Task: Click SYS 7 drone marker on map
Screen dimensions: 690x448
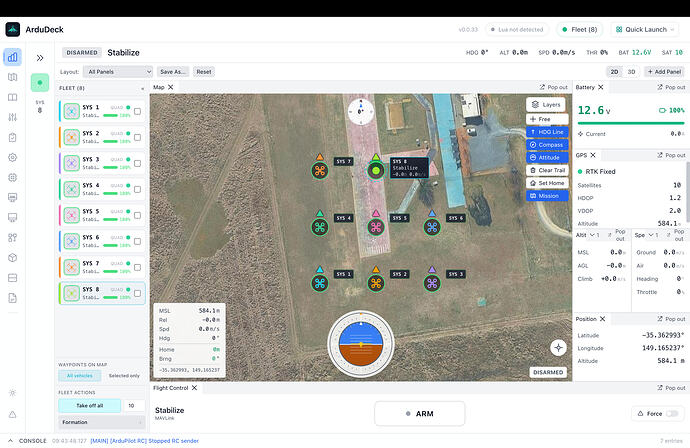Action: point(320,170)
